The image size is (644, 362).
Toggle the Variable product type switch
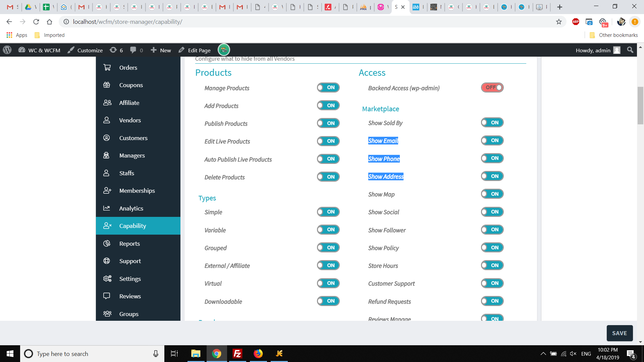pyautogui.click(x=328, y=230)
